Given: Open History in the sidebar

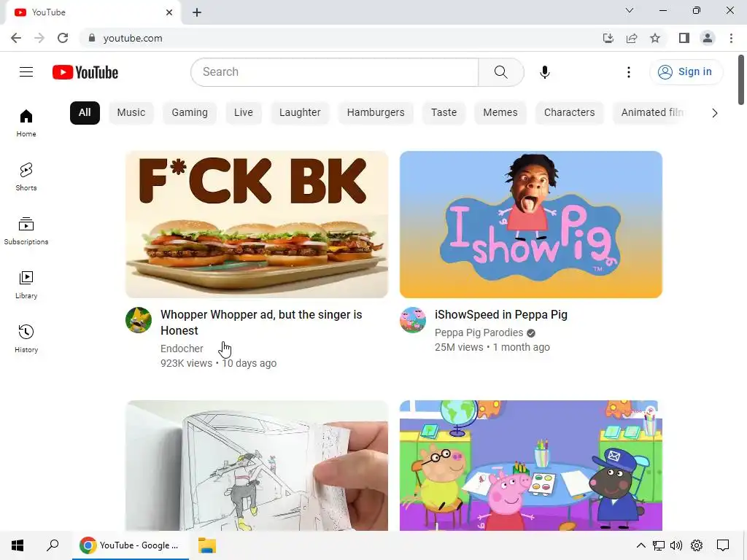Looking at the screenshot, I should pyautogui.click(x=26, y=338).
